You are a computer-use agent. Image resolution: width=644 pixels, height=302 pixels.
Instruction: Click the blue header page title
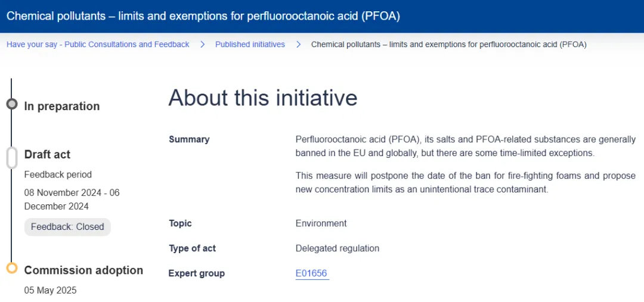coord(203,16)
